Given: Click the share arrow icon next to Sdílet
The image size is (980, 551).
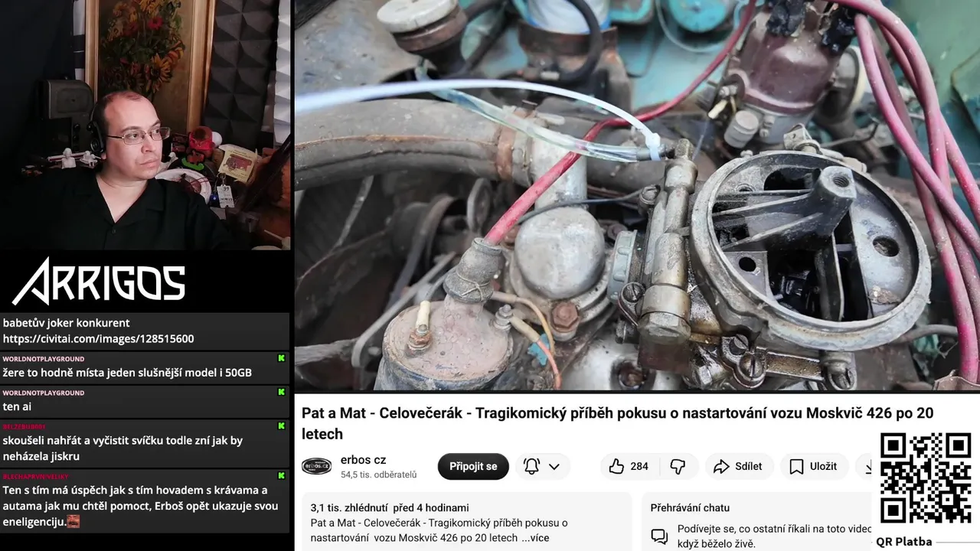Looking at the screenshot, I should (x=720, y=466).
